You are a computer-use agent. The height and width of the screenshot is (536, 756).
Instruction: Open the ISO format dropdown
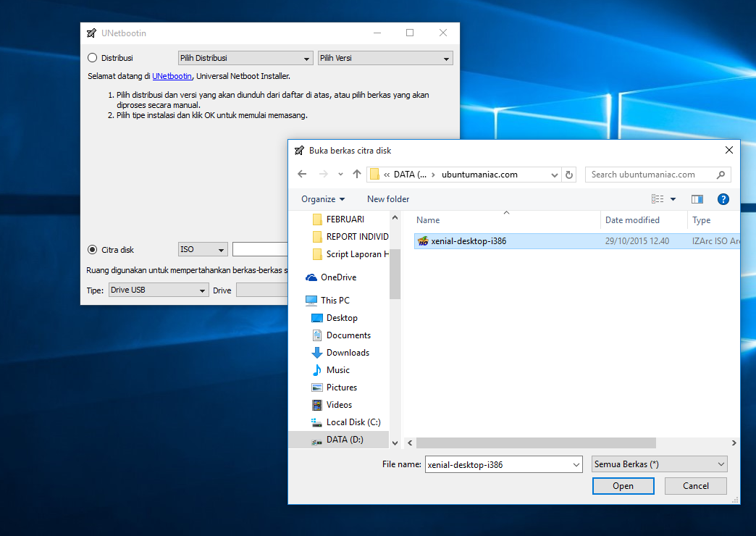[203, 249]
